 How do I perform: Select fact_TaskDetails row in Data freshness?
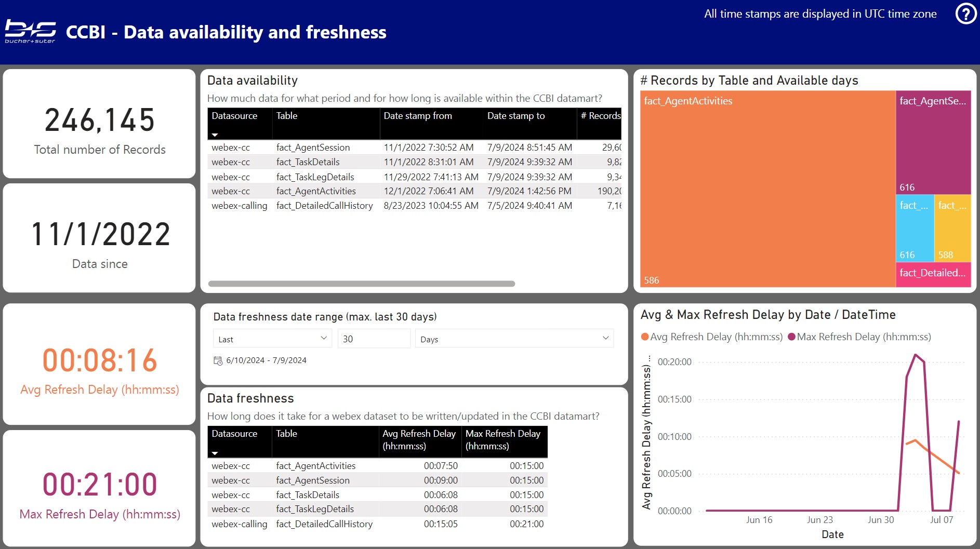click(x=378, y=495)
